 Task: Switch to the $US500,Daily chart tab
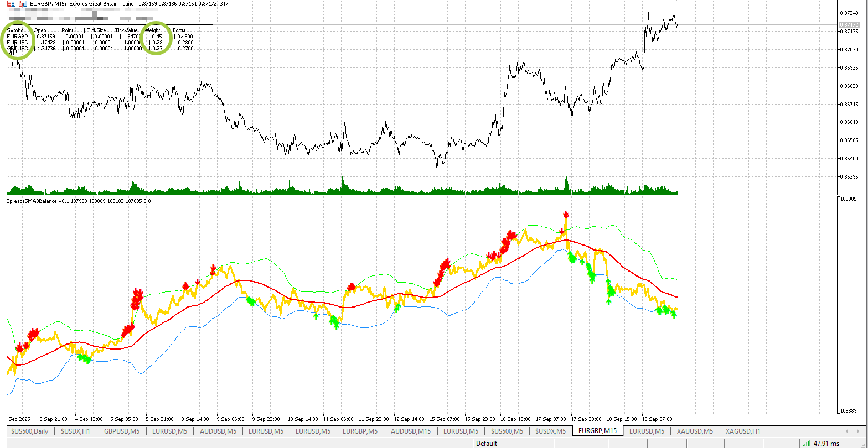point(29,431)
